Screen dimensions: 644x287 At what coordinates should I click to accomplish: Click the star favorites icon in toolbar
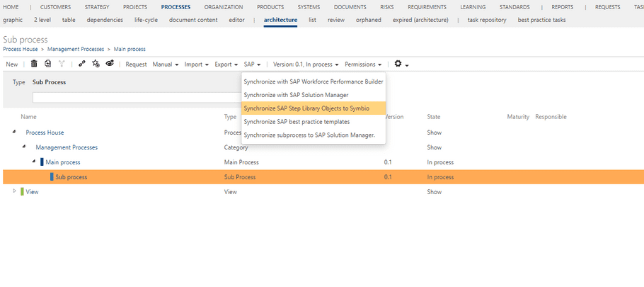[96, 64]
